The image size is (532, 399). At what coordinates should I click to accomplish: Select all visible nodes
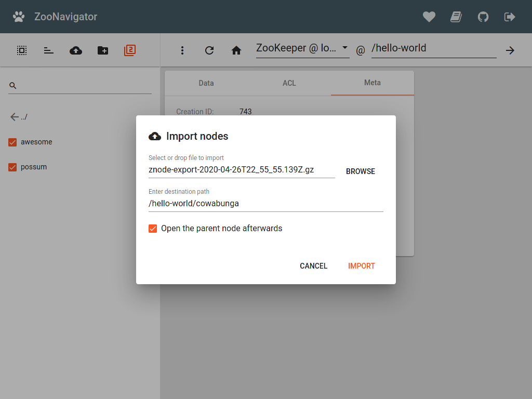click(x=21, y=50)
